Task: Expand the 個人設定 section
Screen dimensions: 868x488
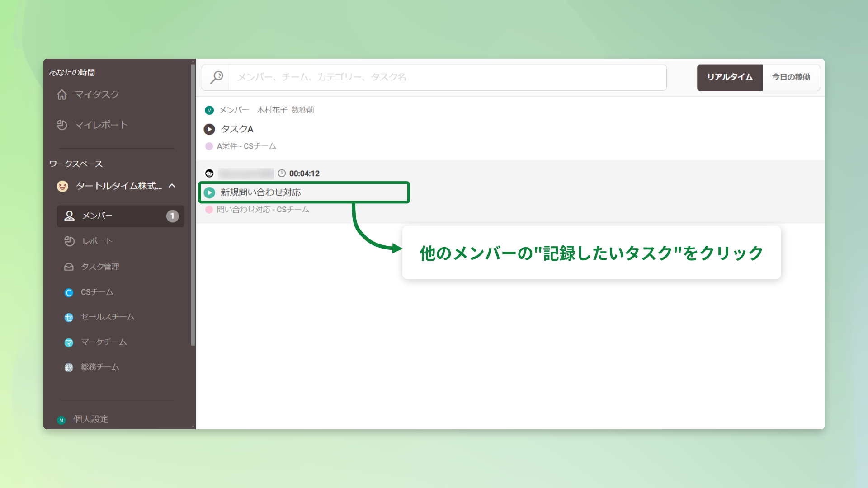Action: pyautogui.click(x=90, y=419)
